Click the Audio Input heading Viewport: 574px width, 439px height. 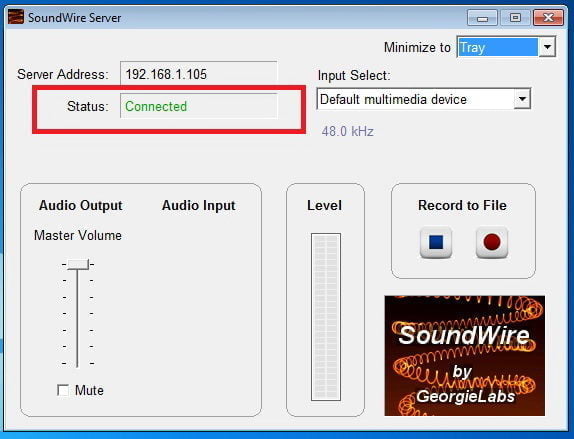click(x=198, y=205)
